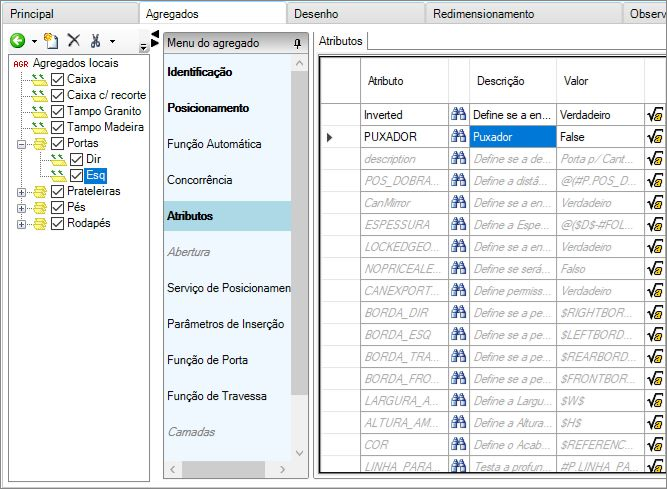Click formula icon in PUXADOR row
This screenshot has height=489, width=667.
point(655,137)
